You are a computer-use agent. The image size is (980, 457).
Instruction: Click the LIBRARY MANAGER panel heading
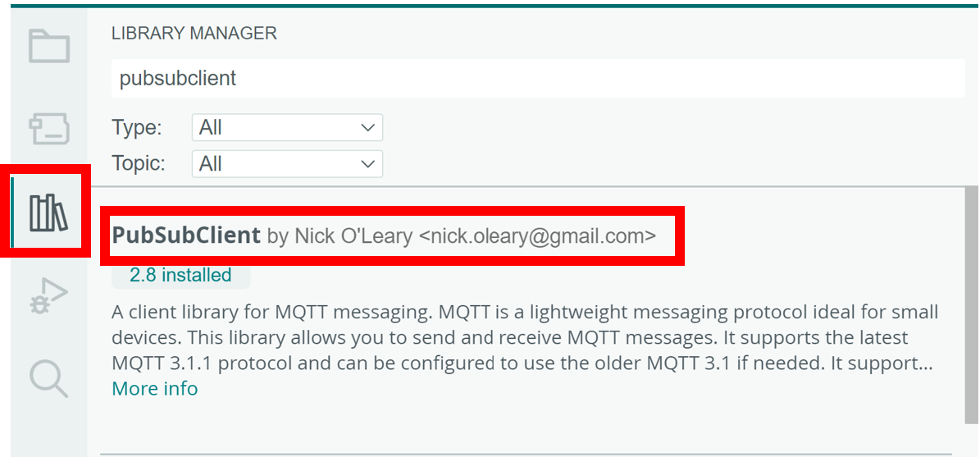coord(194,34)
